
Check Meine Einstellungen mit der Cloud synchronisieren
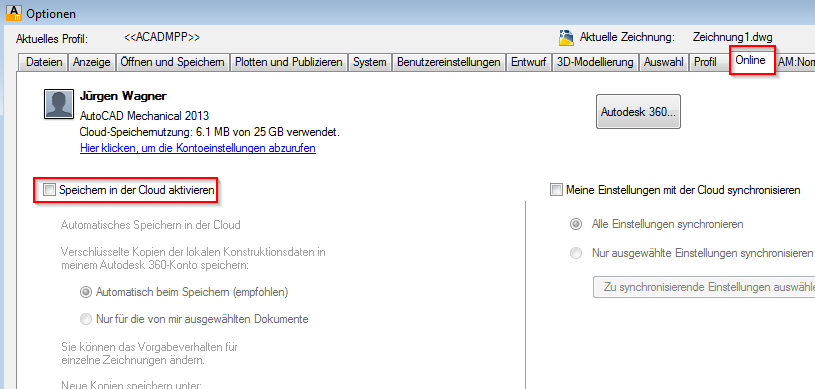pos(675,190)
